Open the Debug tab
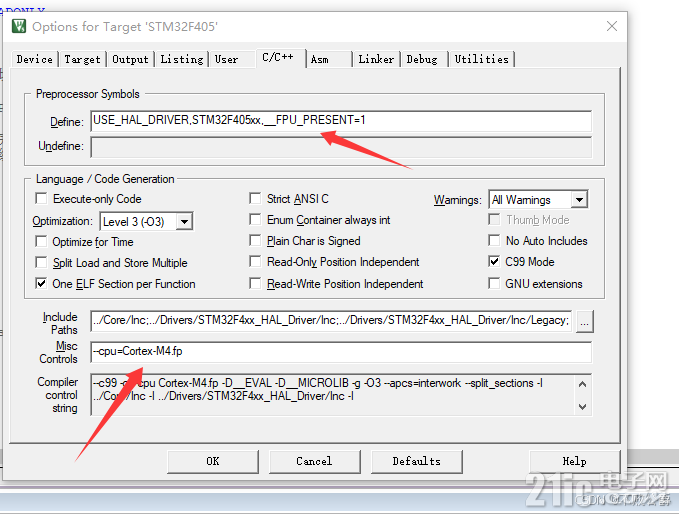The width and height of the screenshot is (679, 514). click(422, 59)
